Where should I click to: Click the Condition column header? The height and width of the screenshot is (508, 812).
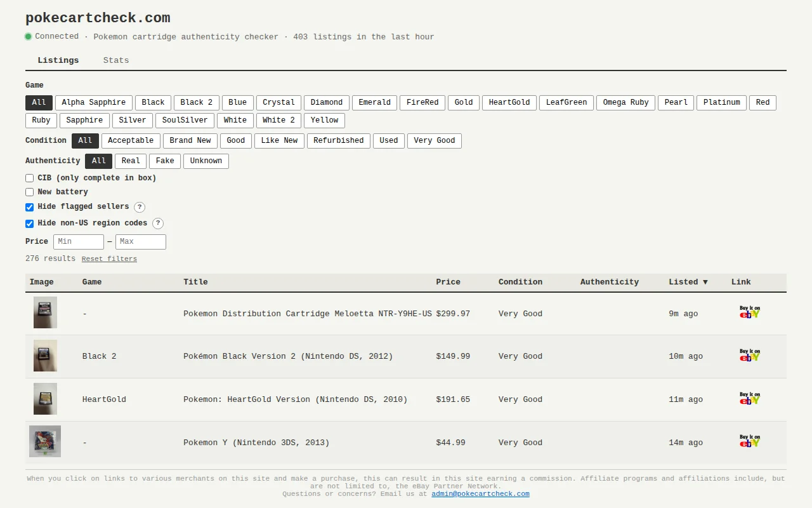pos(520,282)
